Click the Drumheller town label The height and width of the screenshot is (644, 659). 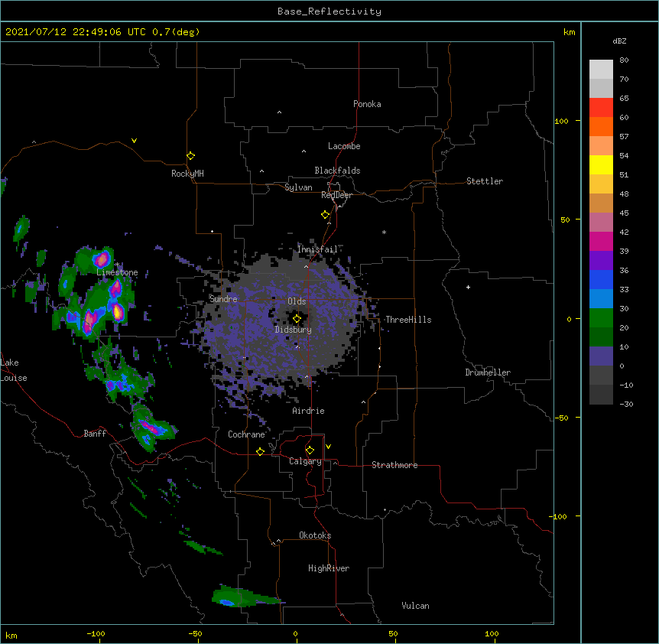[x=488, y=372]
